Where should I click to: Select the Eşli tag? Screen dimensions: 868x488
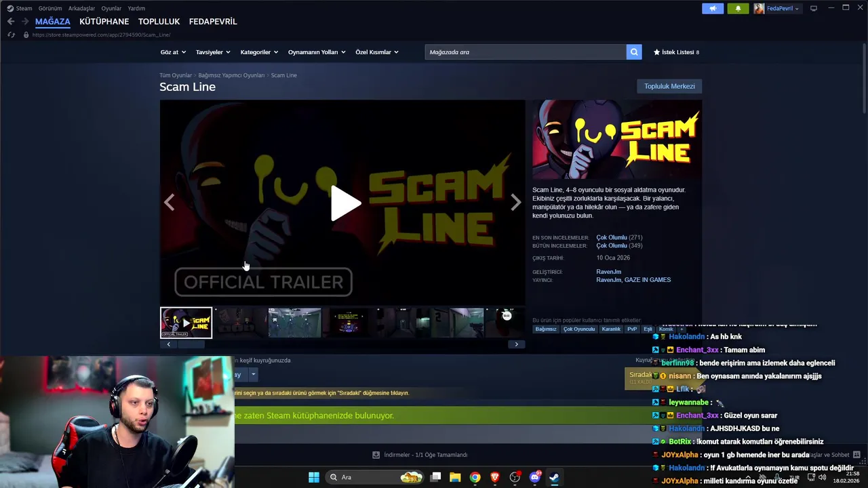pos(648,329)
